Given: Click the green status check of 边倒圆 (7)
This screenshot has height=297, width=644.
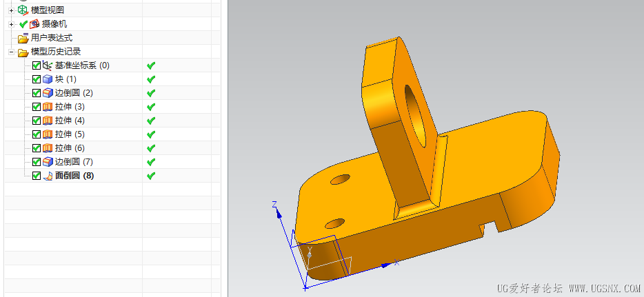Looking at the screenshot, I should pos(151,161).
